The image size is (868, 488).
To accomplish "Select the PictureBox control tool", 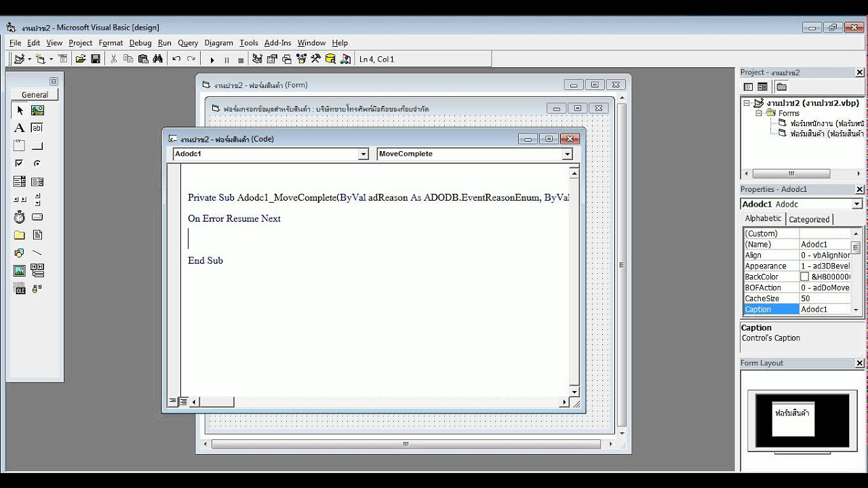I will pyautogui.click(x=37, y=110).
